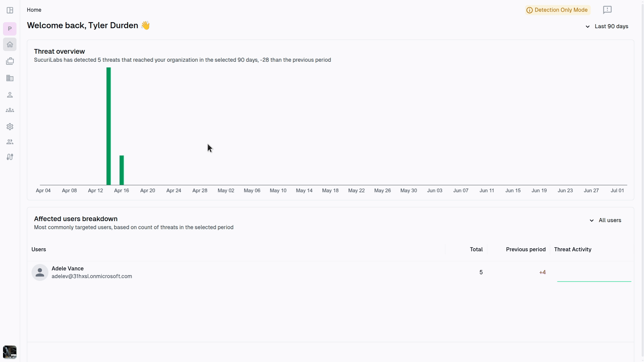Open Adele Vance's user row
The height and width of the screenshot is (362, 644).
tap(330, 272)
